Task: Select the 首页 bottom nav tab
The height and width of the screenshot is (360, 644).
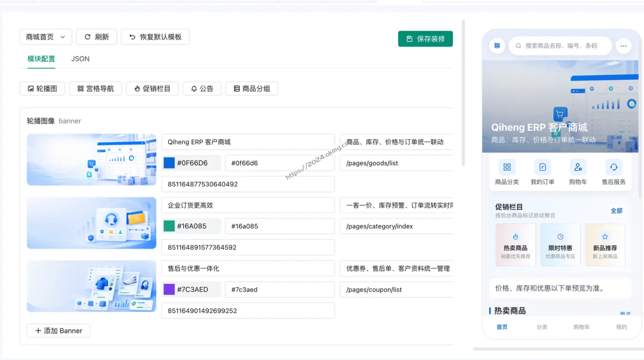Action: [502, 327]
